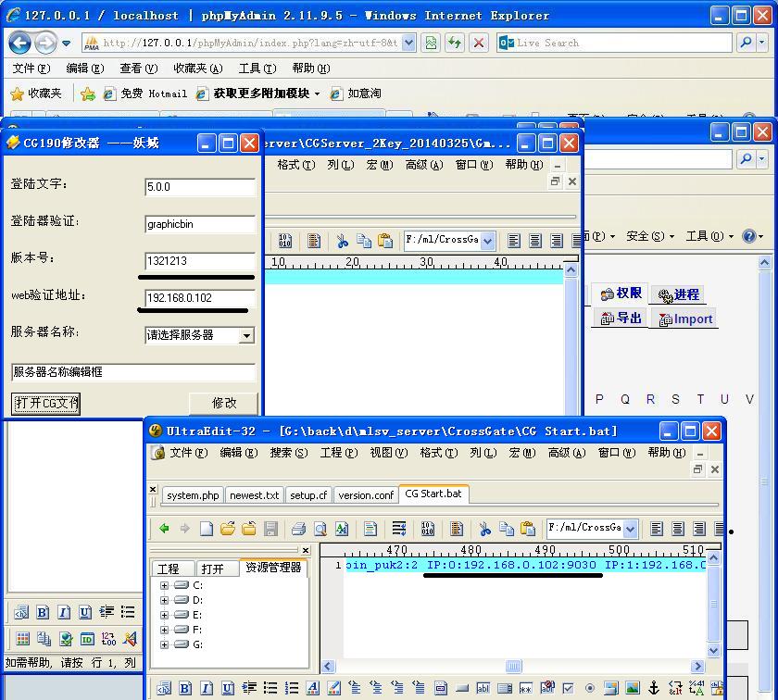Click the 修改 button in CG190 modifier
The width and height of the screenshot is (778, 700).
[x=224, y=404]
